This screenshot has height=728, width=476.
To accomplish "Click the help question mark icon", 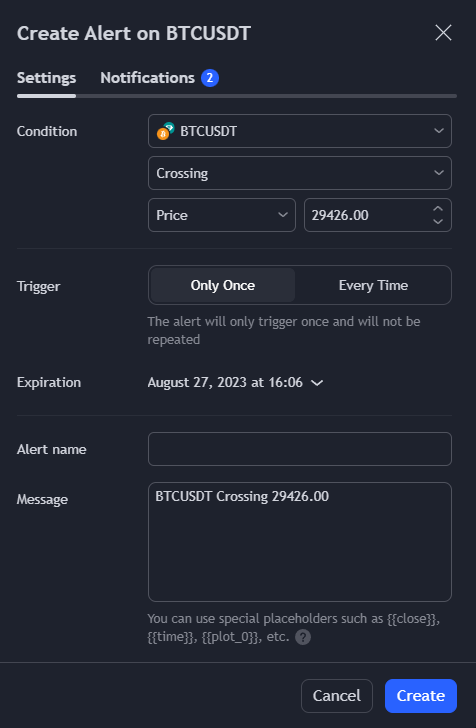I will click(x=303, y=637).
